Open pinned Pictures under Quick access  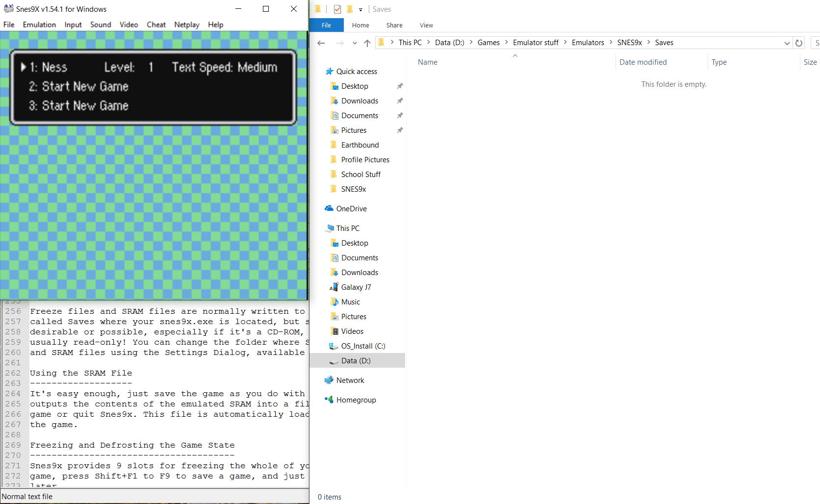(x=354, y=130)
